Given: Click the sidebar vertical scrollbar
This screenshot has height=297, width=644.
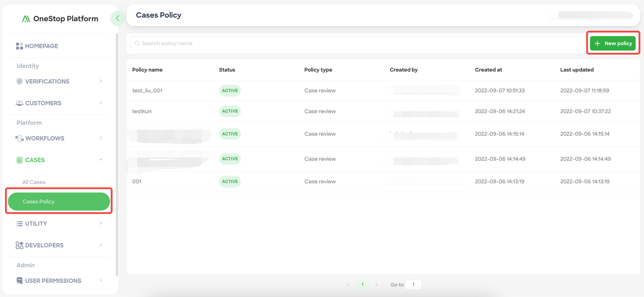Looking at the screenshot, I should coord(117,155).
